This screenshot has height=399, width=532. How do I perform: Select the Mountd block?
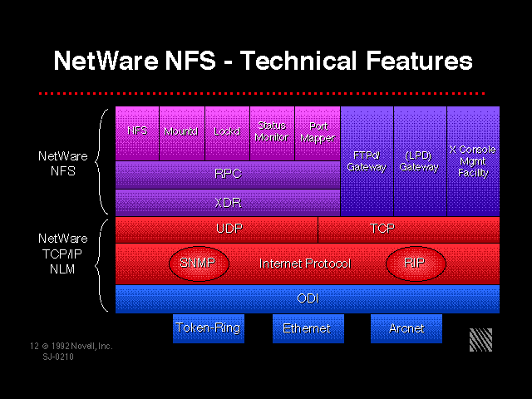182,133
